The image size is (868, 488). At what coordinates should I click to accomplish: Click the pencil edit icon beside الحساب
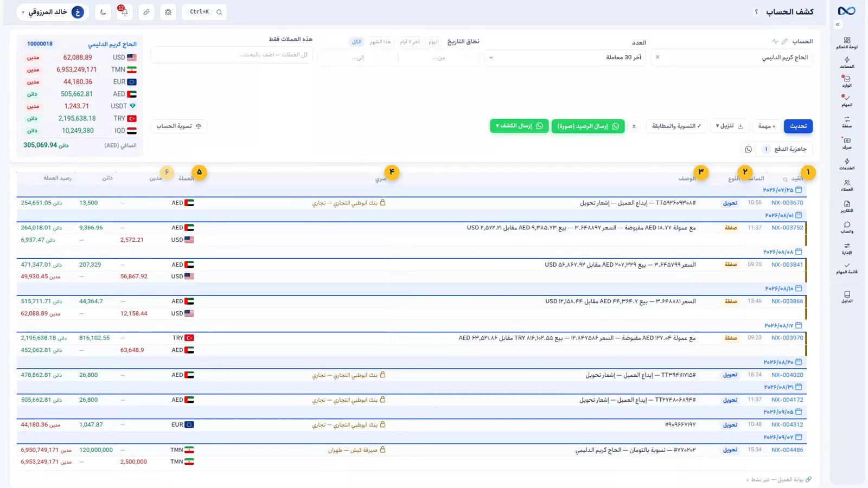coord(784,41)
